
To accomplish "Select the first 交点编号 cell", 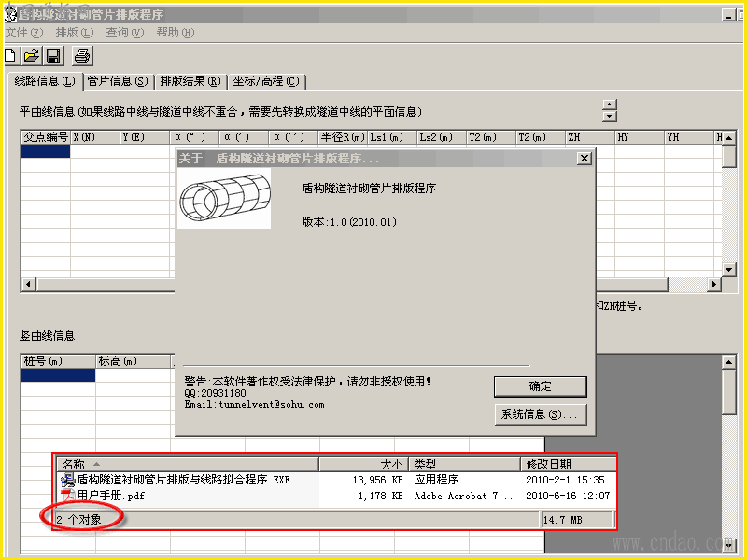I will tap(46, 151).
